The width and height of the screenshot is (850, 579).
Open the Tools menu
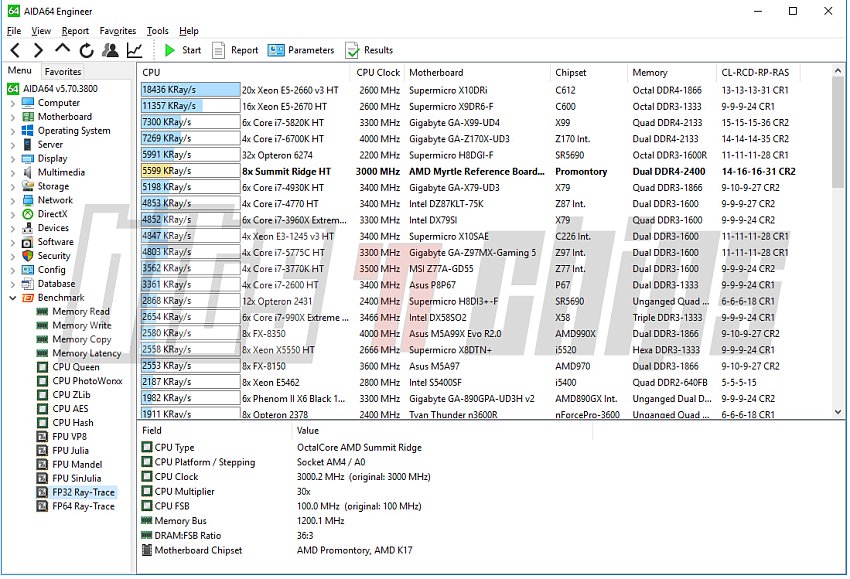pyautogui.click(x=158, y=31)
